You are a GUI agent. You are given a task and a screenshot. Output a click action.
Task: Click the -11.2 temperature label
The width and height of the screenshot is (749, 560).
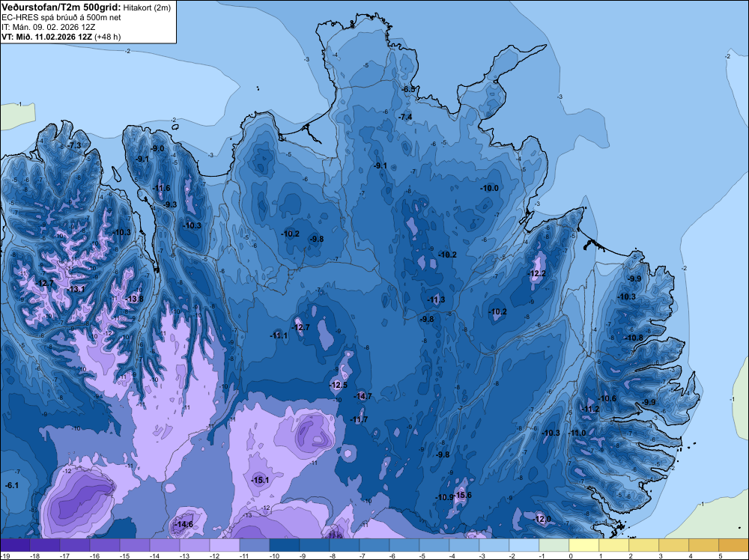(591, 409)
